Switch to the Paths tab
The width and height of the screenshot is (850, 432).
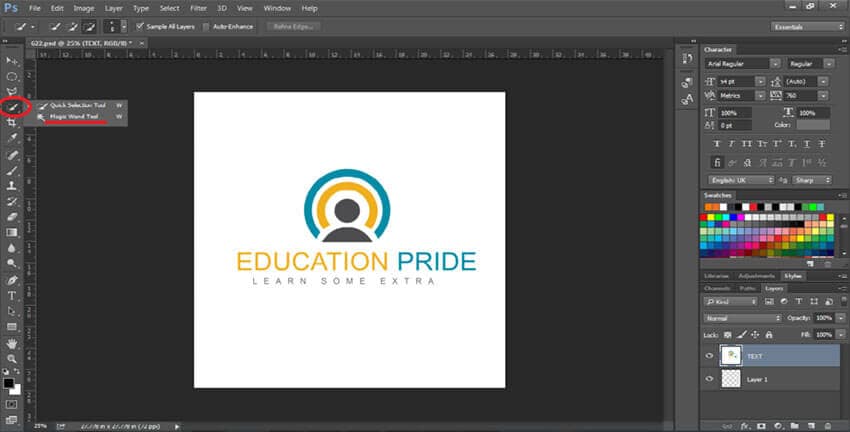[x=747, y=288]
